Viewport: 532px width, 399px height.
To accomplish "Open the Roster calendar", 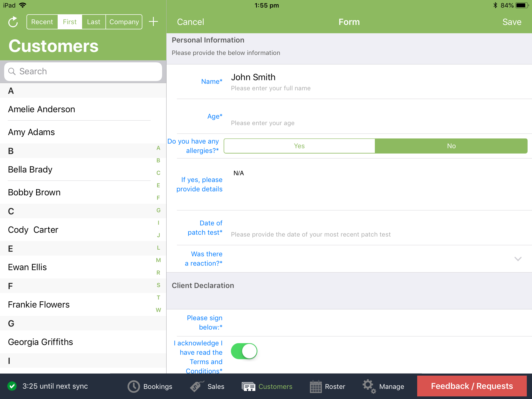I will point(327,386).
